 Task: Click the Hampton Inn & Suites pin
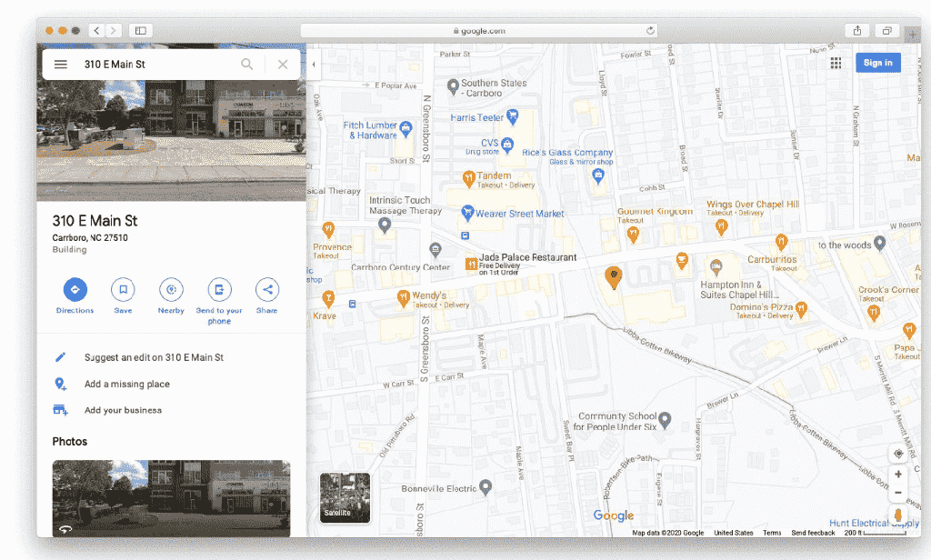(x=716, y=267)
